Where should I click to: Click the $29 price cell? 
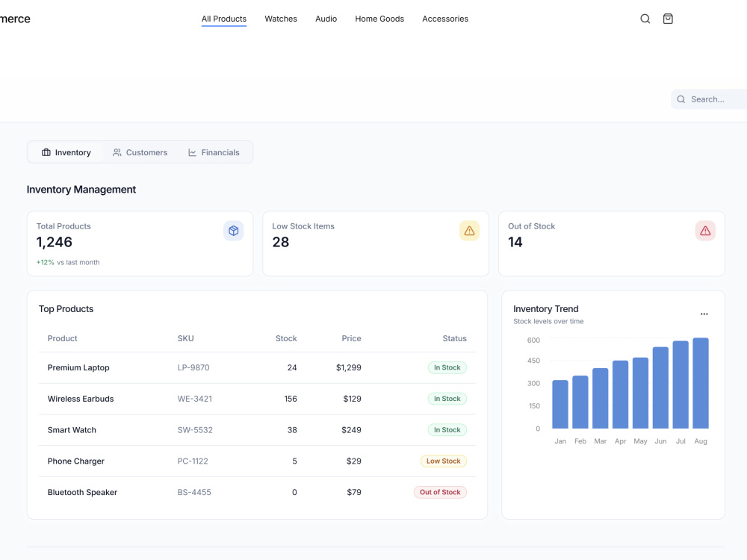[353, 461]
